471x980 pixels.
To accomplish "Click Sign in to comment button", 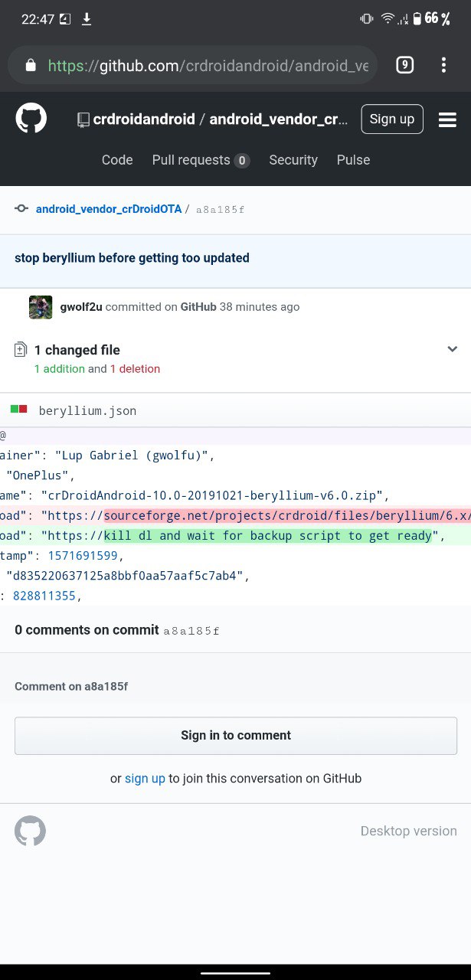I will point(236,736).
